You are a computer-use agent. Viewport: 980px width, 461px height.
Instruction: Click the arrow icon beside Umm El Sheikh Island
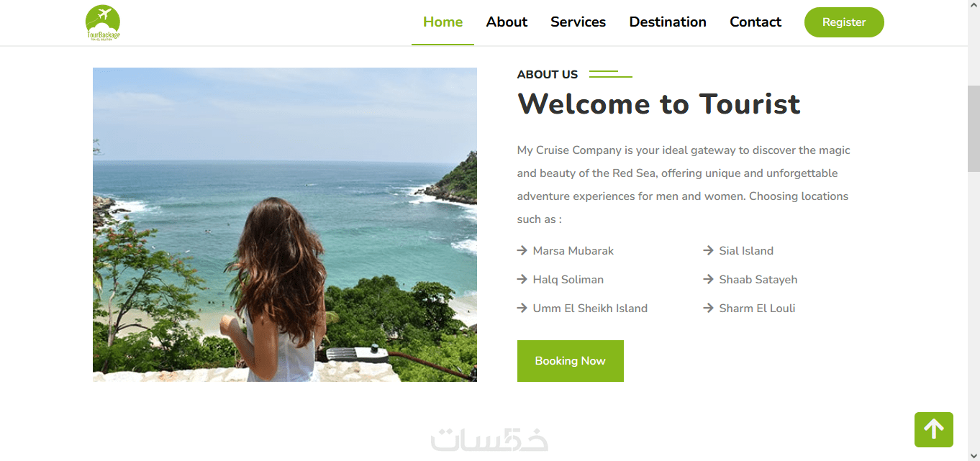tap(522, 308)
